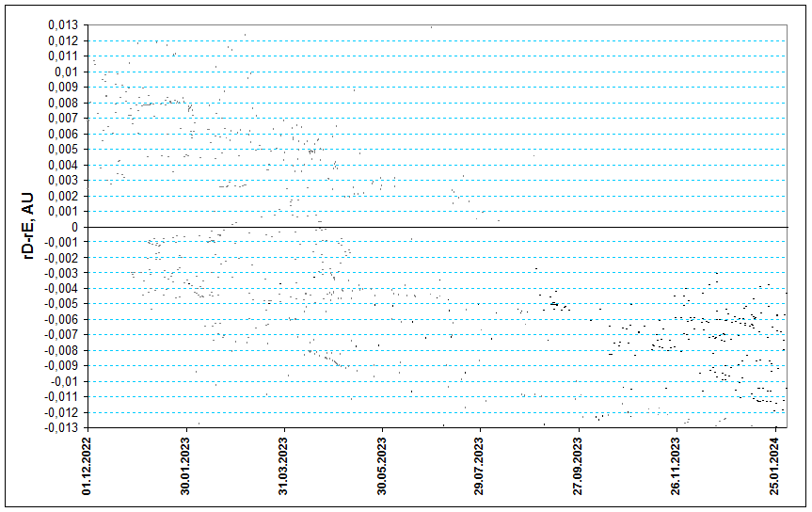Select the y-axis label -0,002

61,258
